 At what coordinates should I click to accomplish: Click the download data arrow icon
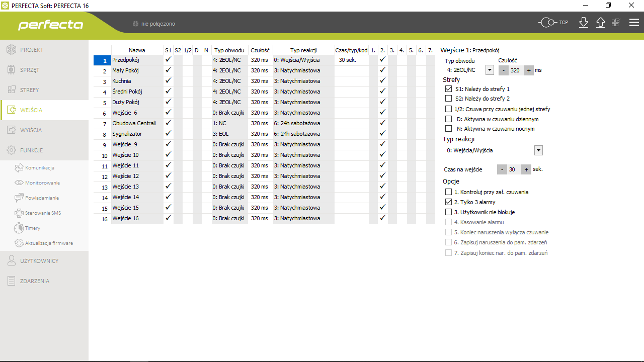[x=584, y=23]
